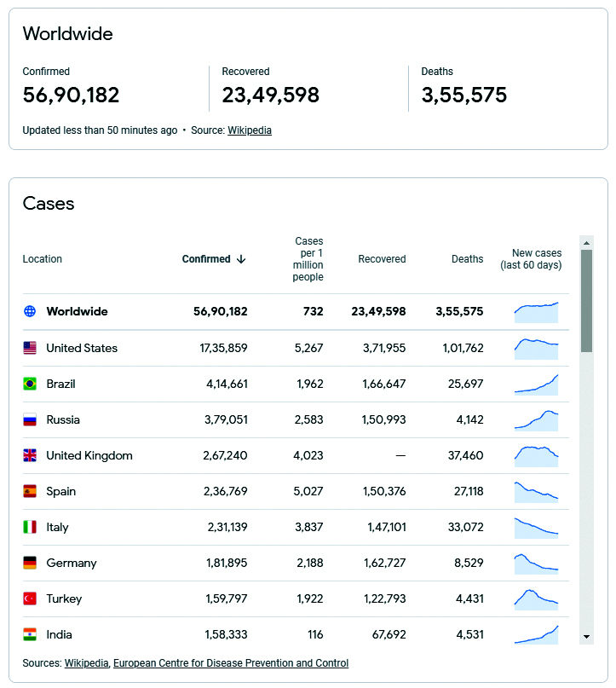Click the United States flag icon
Viewport: 616px width, 688px height.
click(x=30, y=348)
